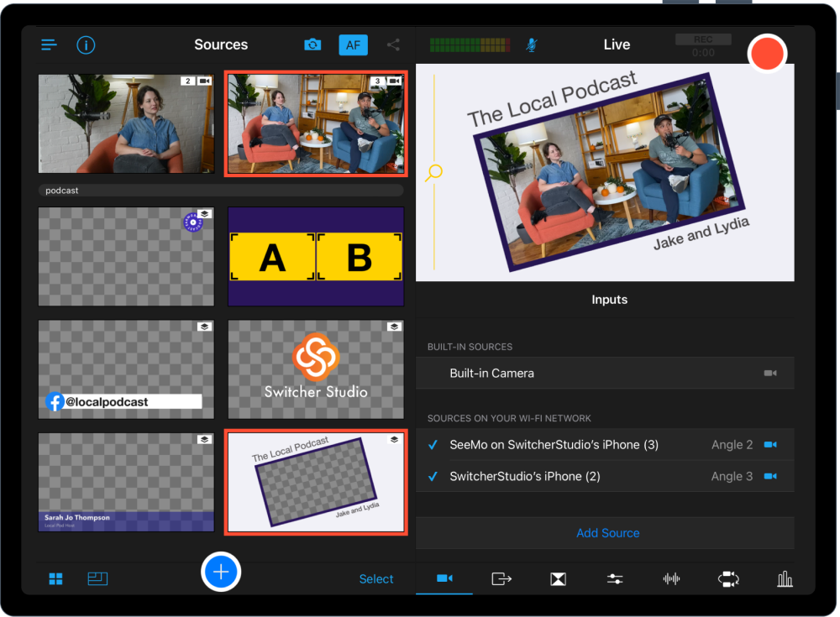
Task: Open the adjustments sliders tab
Action: tap(614, 578)
